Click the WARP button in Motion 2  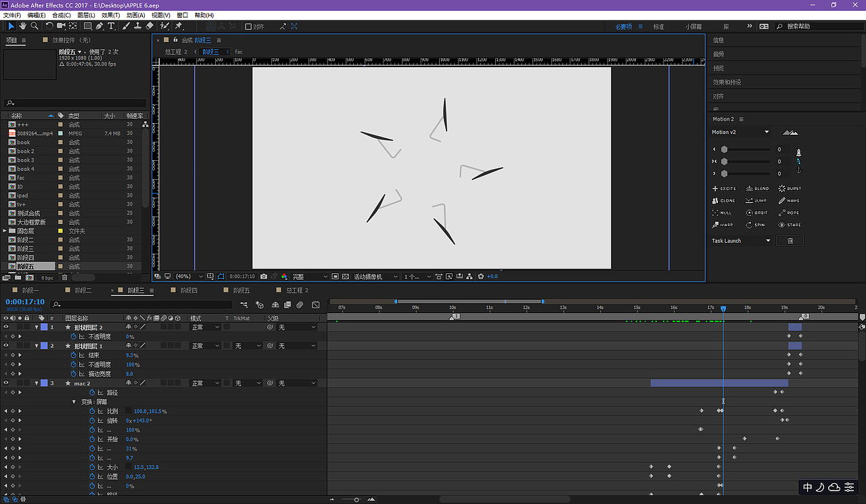click(723, 225)
